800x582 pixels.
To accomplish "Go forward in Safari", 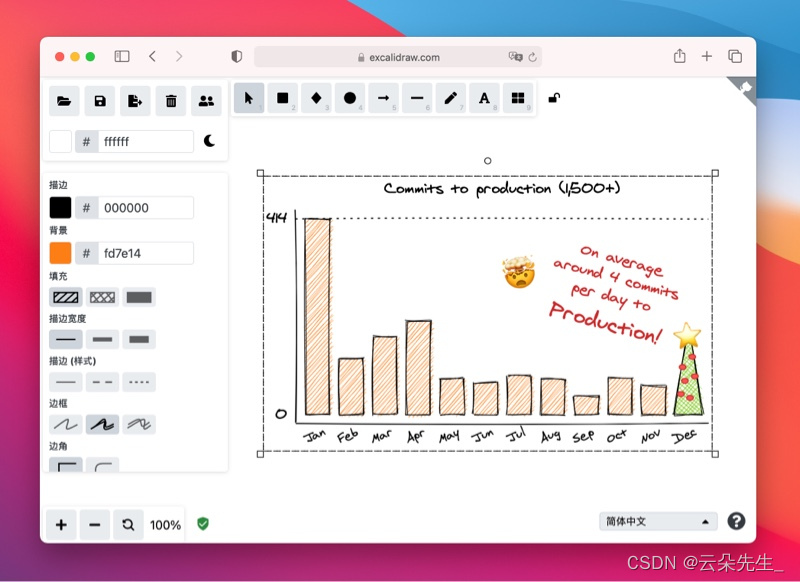I will coord(179,56).
